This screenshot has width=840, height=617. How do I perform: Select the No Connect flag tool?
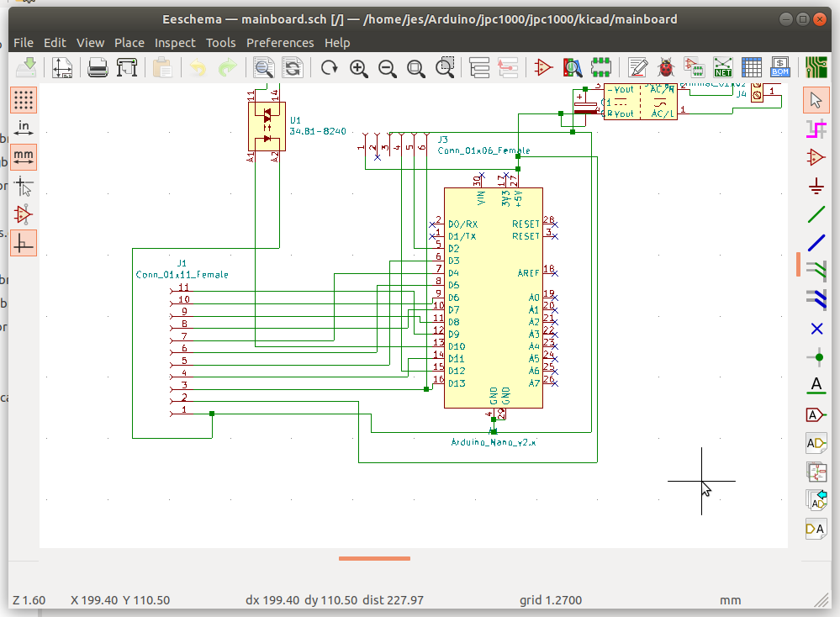(816, 329)
